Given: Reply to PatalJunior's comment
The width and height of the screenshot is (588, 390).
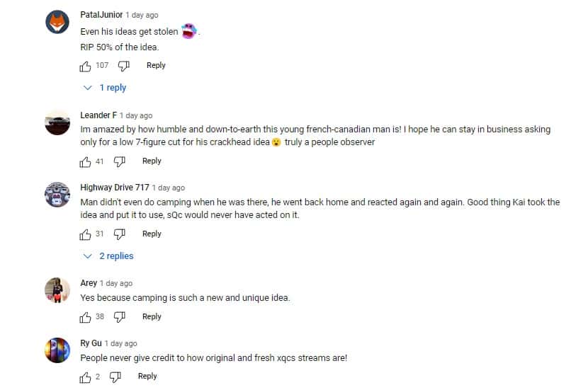Looking at the screenshot, I should coord(156,66).
